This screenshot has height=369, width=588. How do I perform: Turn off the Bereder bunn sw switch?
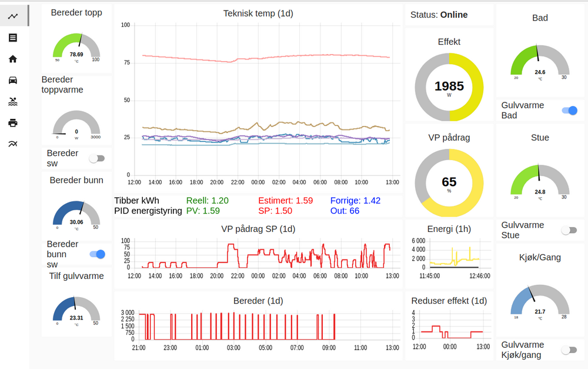tap(97, 254)
